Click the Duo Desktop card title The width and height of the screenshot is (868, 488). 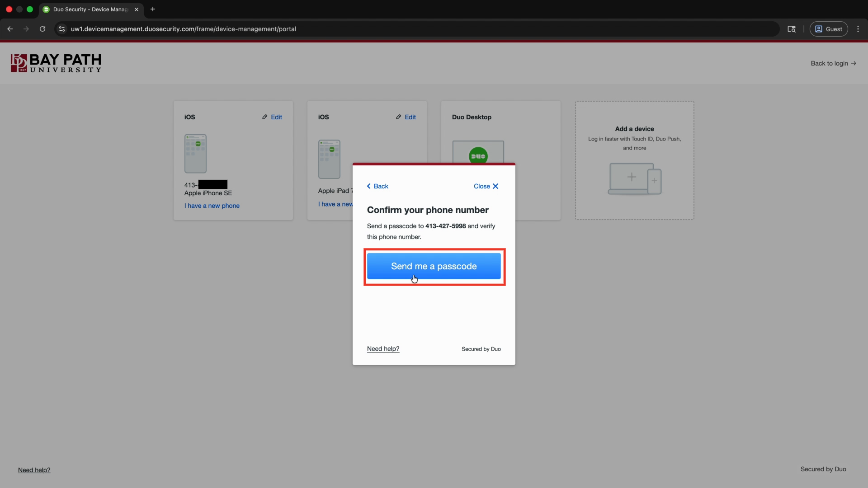[x=472, y=117]
